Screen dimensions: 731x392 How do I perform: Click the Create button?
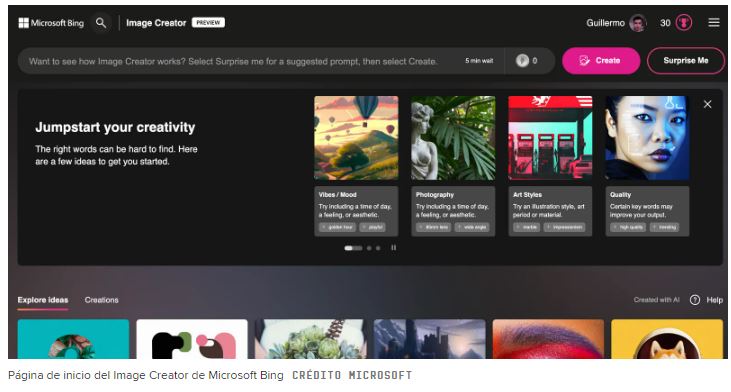(x=600, y=61)
